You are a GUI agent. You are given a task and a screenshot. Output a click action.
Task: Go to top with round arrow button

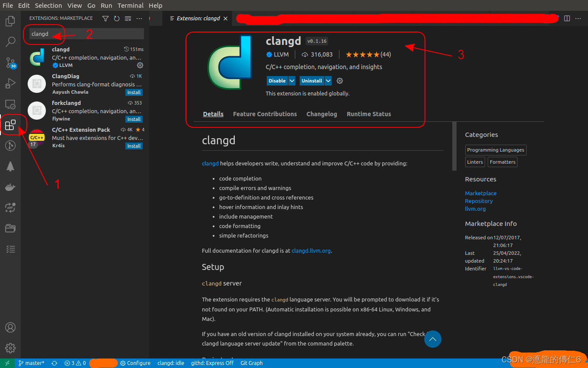(433, 339)
